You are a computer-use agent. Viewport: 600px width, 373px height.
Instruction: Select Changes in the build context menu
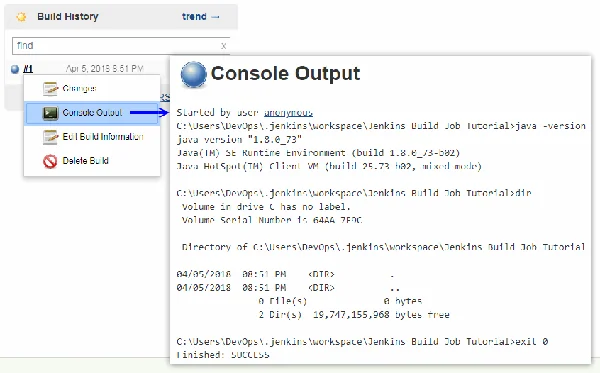92,89
